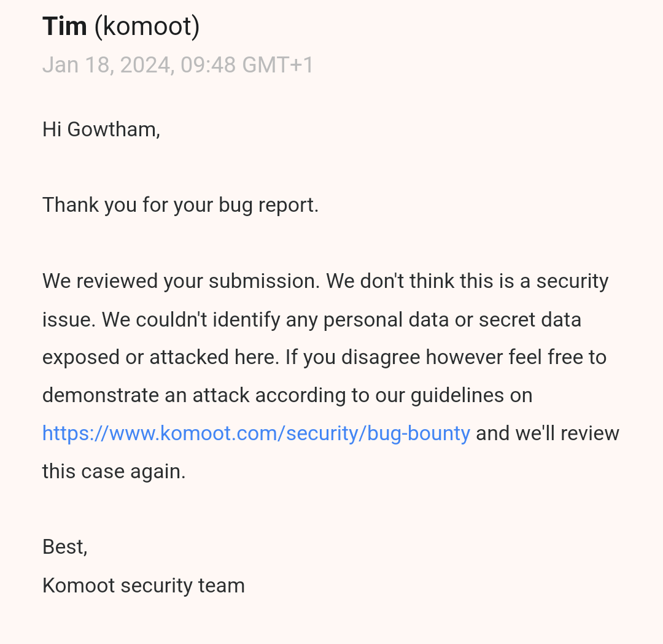Click the sentence We reviewed your submission

181,281
